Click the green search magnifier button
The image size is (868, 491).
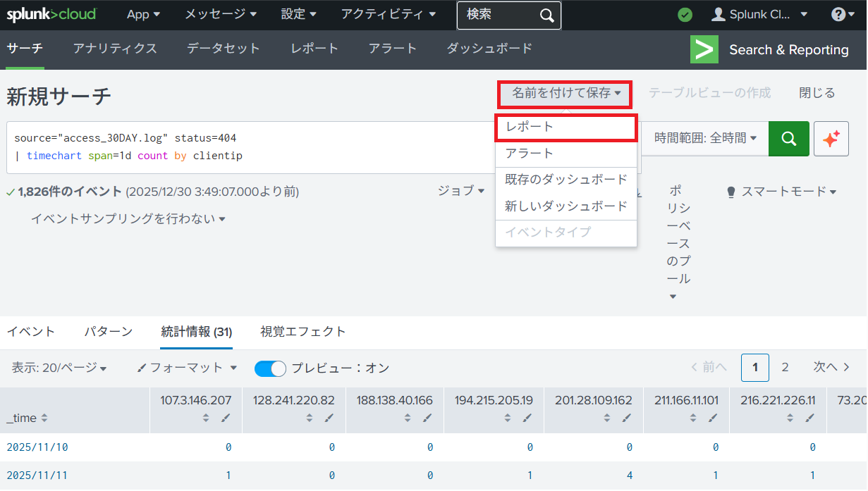(x=788, y=138)
